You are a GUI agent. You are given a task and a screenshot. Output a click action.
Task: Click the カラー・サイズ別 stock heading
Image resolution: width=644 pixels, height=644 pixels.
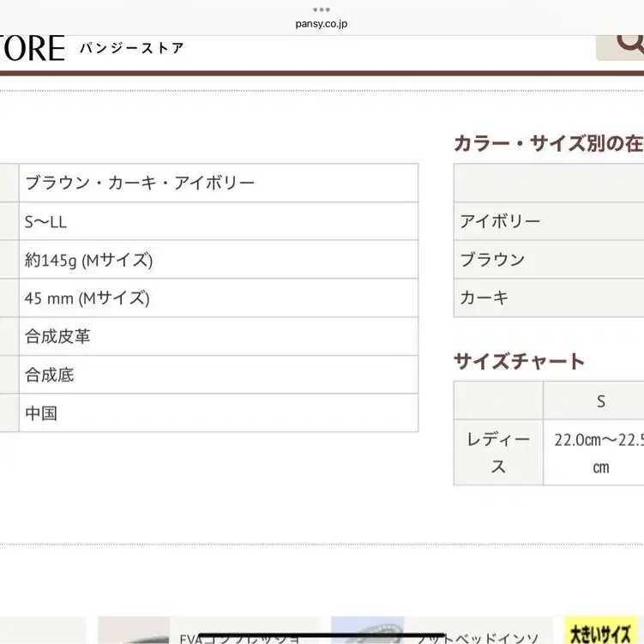tap(549, 144)
